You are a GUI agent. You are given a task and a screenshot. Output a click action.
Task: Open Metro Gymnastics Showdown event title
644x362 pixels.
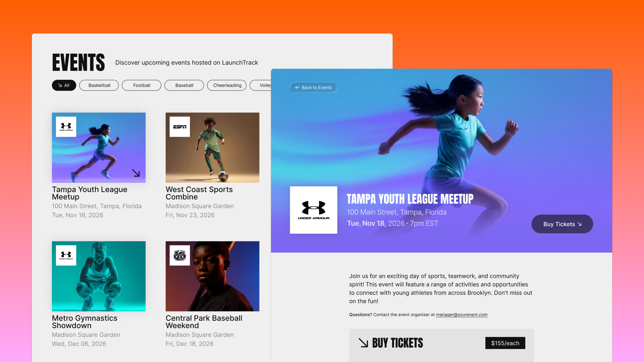click(x=85, y=322)
